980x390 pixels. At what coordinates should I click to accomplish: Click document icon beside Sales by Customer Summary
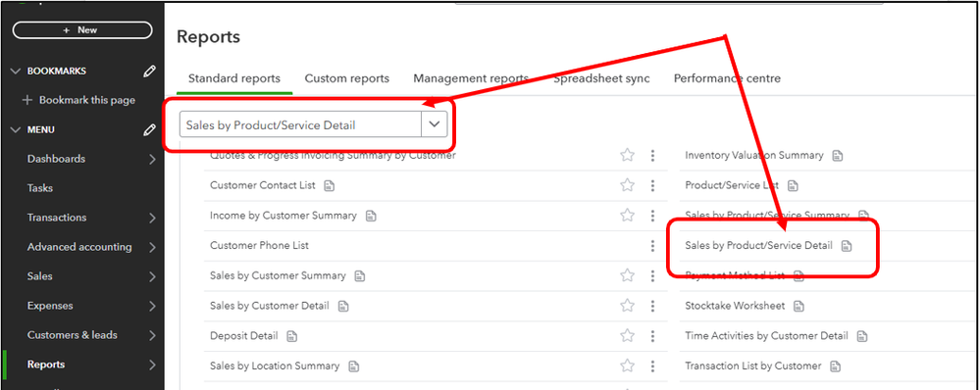[x=360, y=275]
